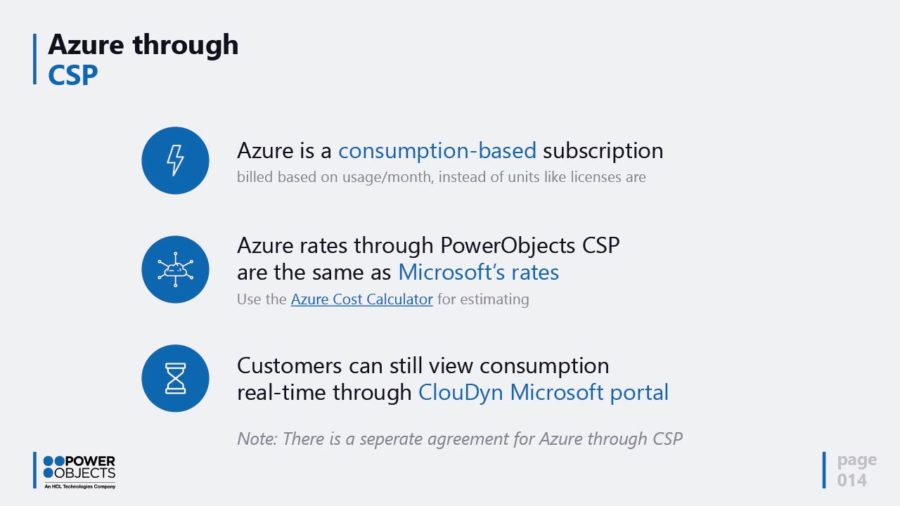Click the blue "CSP" subtitle
This screenshot has height=506, width=900.
[x=73, y=75]
